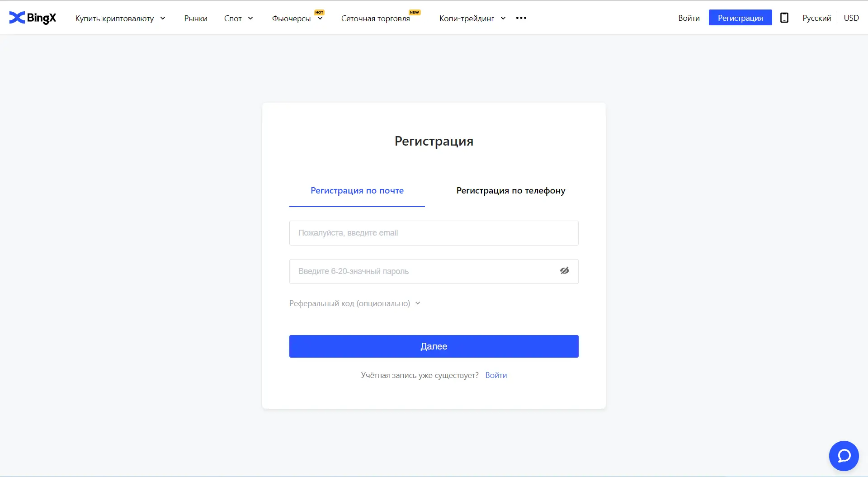Expand the Реферальный код optional field
The width and height of the screenshot is (868, 477).
pyautogui.click(x=354, y=303)
